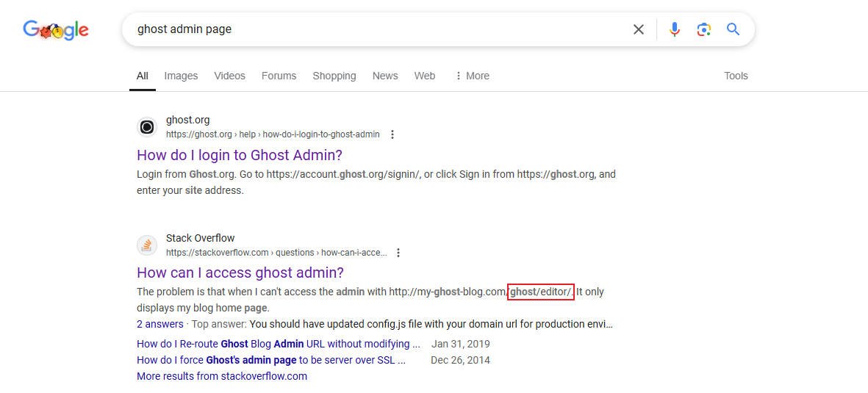Click into the search field text
The image size is (868, 393).
point(184,29)
